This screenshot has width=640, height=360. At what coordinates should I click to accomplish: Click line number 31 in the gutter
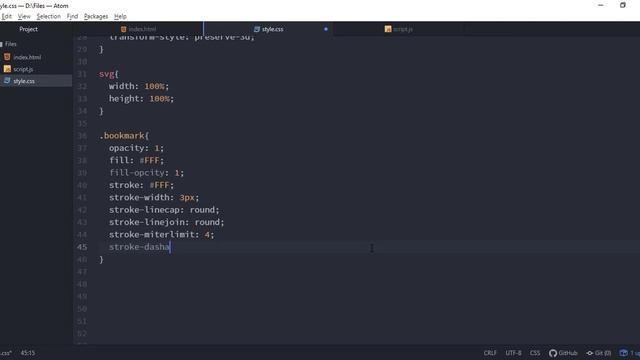click(x=82, y=74)
